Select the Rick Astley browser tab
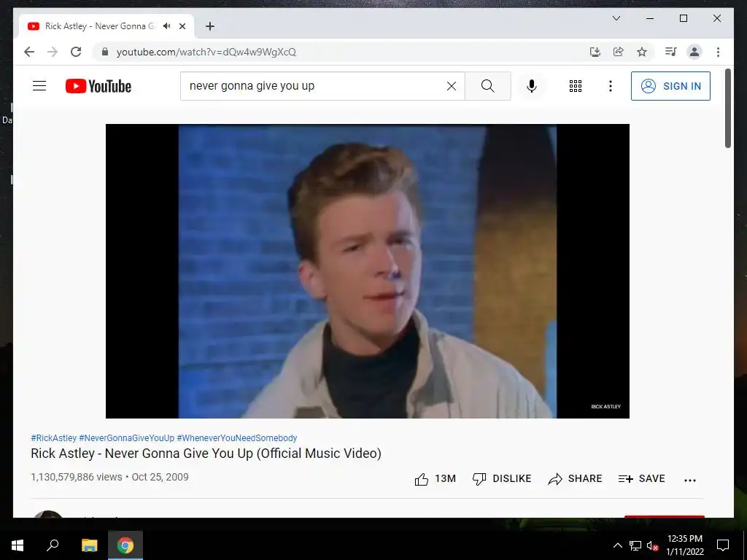The image size is (747, 560). tap(107, 26)
